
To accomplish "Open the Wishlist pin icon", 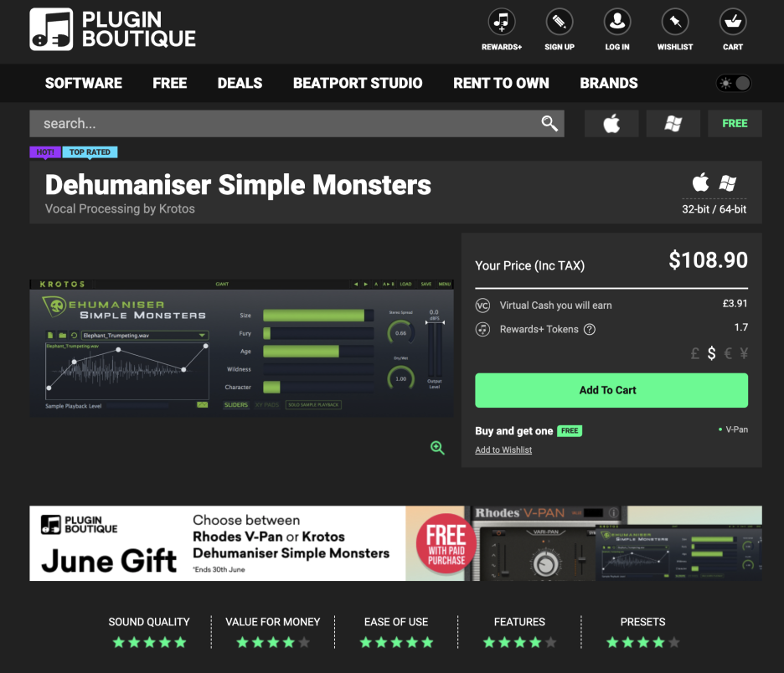I will point(675,22).
